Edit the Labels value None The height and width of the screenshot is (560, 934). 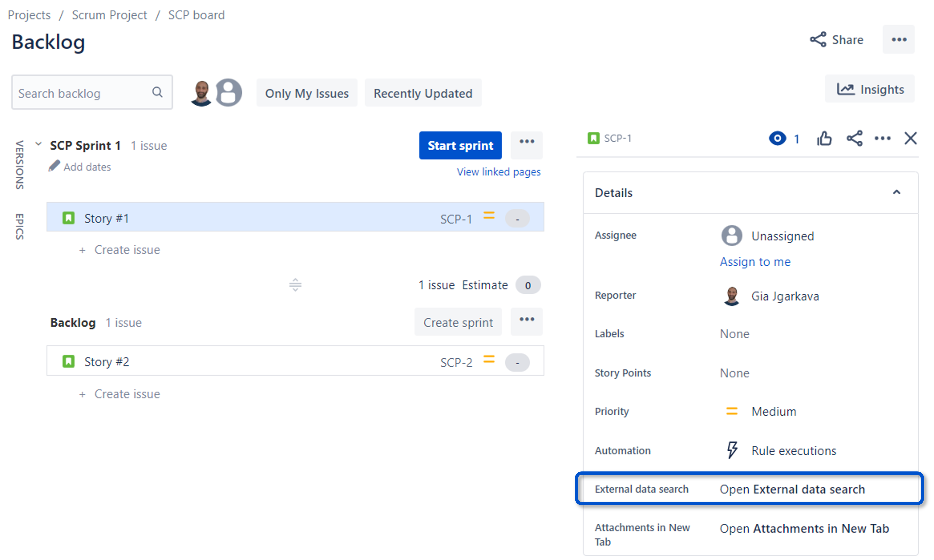(x=734, y=334)
